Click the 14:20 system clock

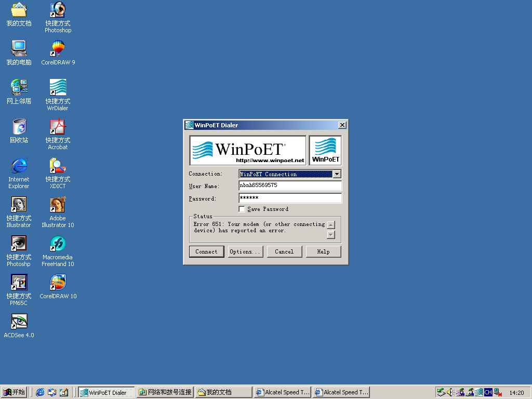pyautogui.click(x=516, y=393)
